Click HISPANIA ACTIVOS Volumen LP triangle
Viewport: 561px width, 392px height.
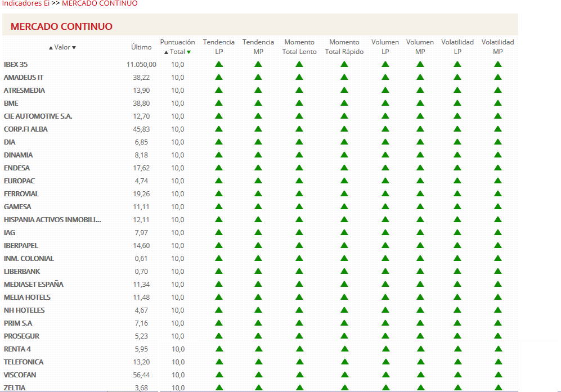tap(385, 219)
